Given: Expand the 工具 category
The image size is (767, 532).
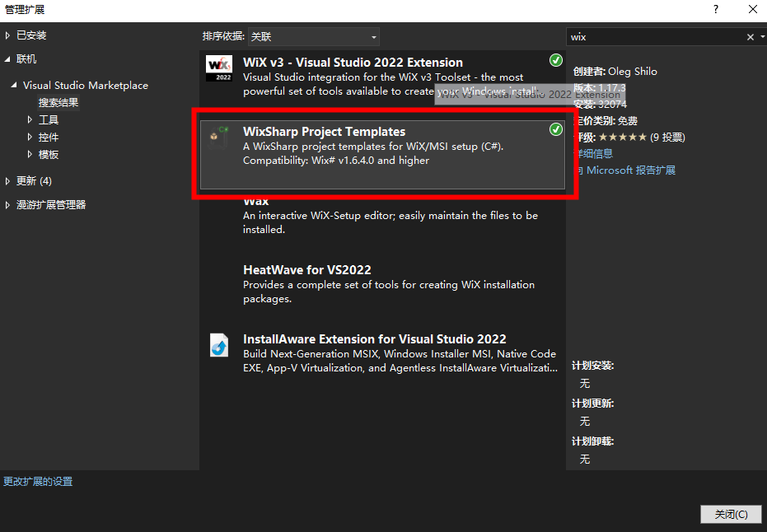Looking at the screenshot, I should click(x=30, y=119).
